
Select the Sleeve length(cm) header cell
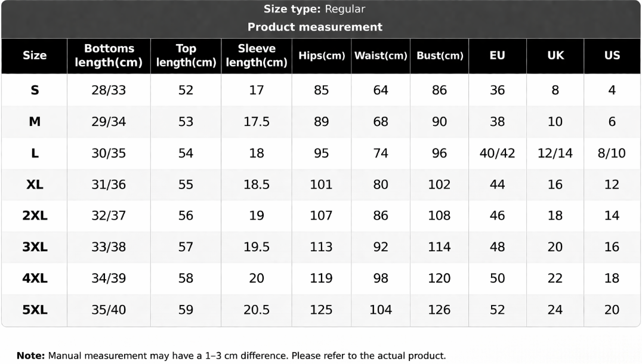(x=257, y=55)
